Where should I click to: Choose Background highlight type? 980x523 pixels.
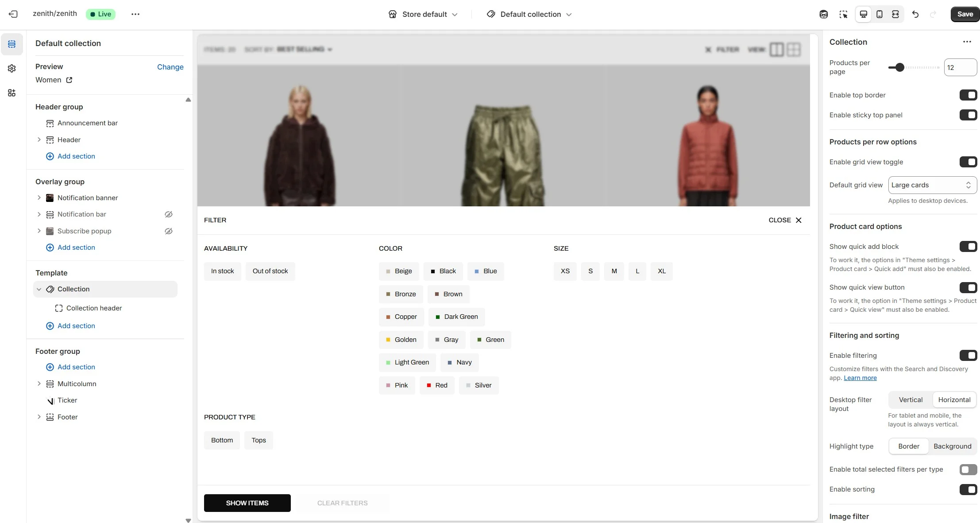(x=952, y=446)
